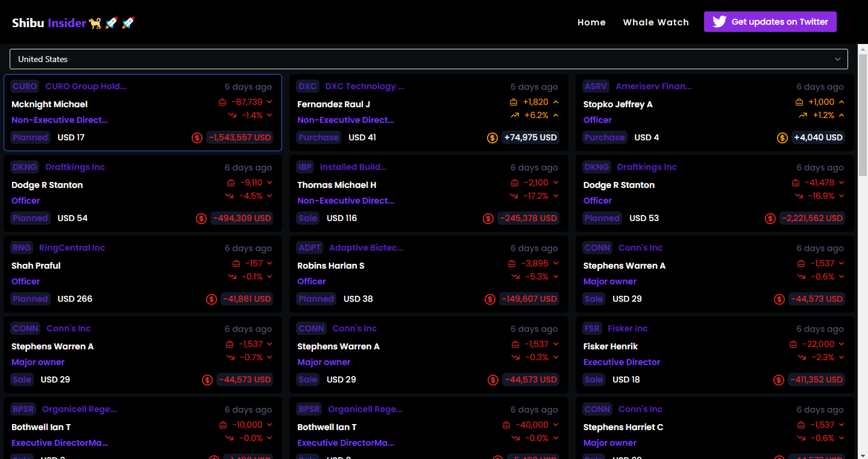
Task: Go to the Home page
Action: (591, 22)
